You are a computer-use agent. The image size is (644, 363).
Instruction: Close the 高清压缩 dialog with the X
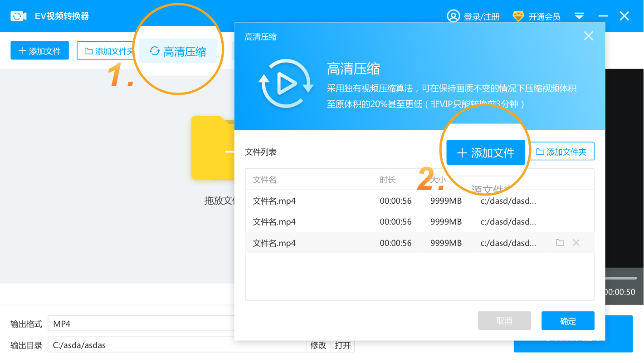point(588,36)
